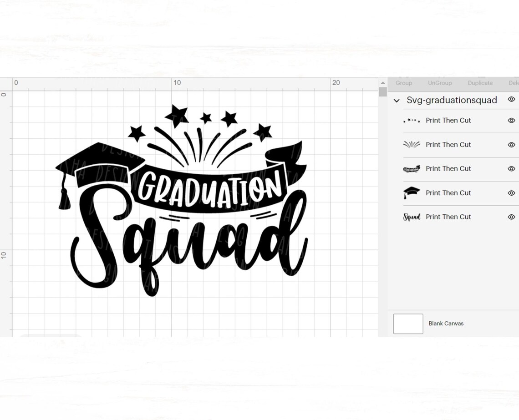Viewport: 519px width, 420px height.
Task: Open the second Print Then Cut layer row
Action: (448, 145)
